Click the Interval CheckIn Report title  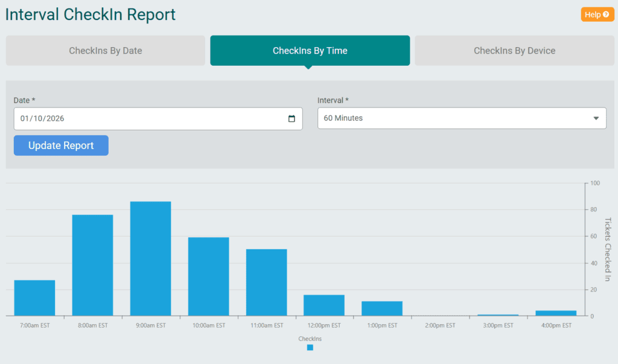(x=90, y=14)
